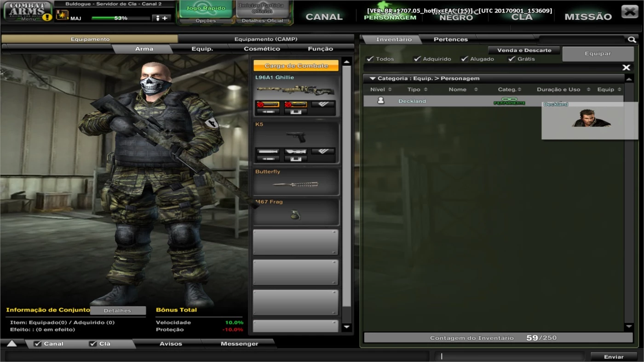Switch to the Equipamento (CAMP) tab
The width and height of the screenshot is (644, 362).
coord(266,39)
